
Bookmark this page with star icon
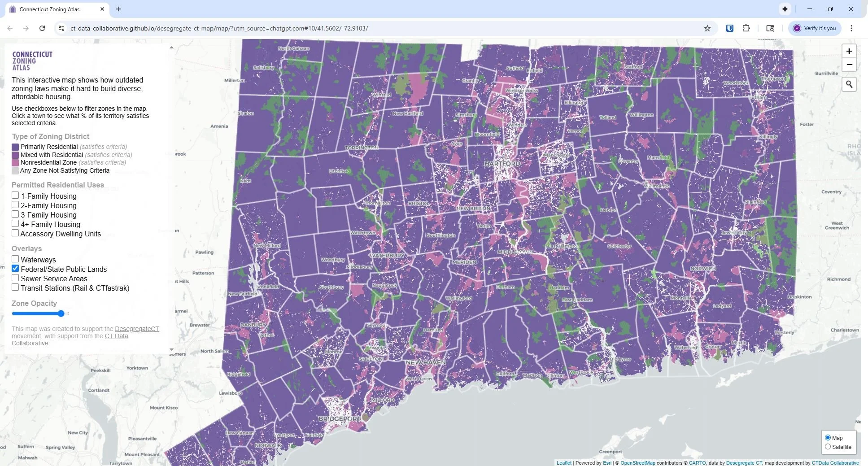[707, 28]
